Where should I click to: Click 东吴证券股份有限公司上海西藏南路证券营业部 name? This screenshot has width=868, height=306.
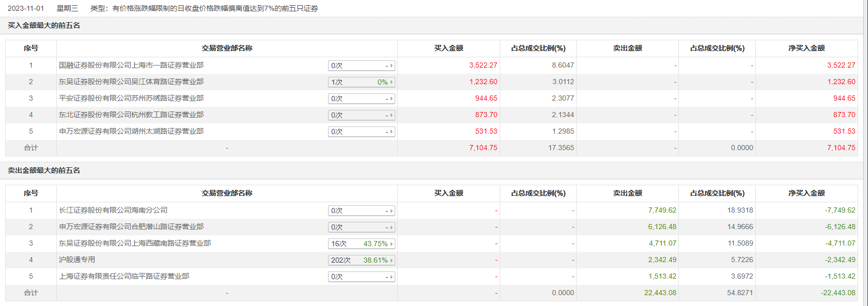point(135,243)
